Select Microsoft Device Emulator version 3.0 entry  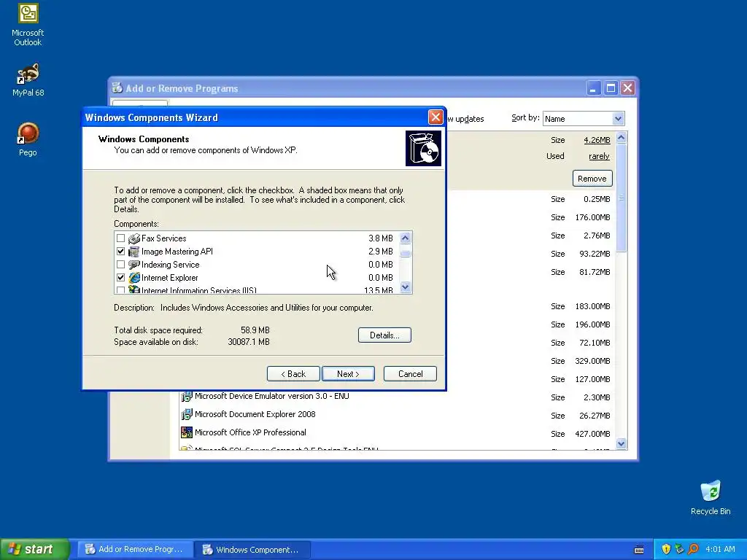pos(272,396)
